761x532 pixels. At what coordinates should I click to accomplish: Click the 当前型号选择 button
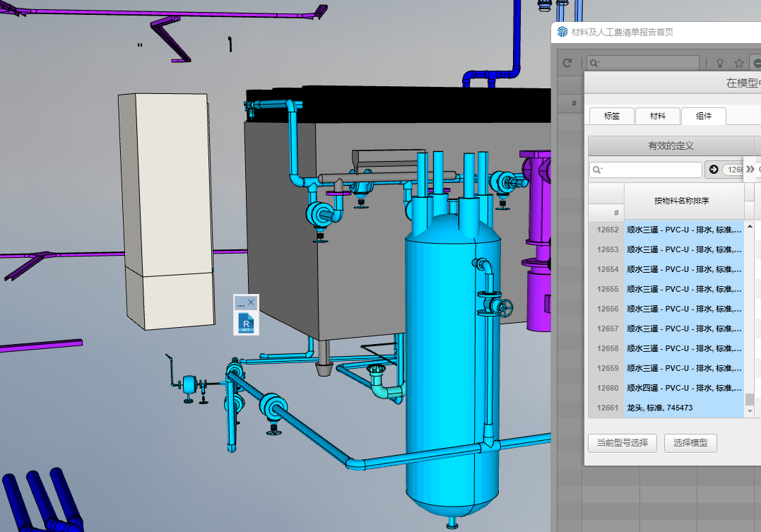[623, 443]
